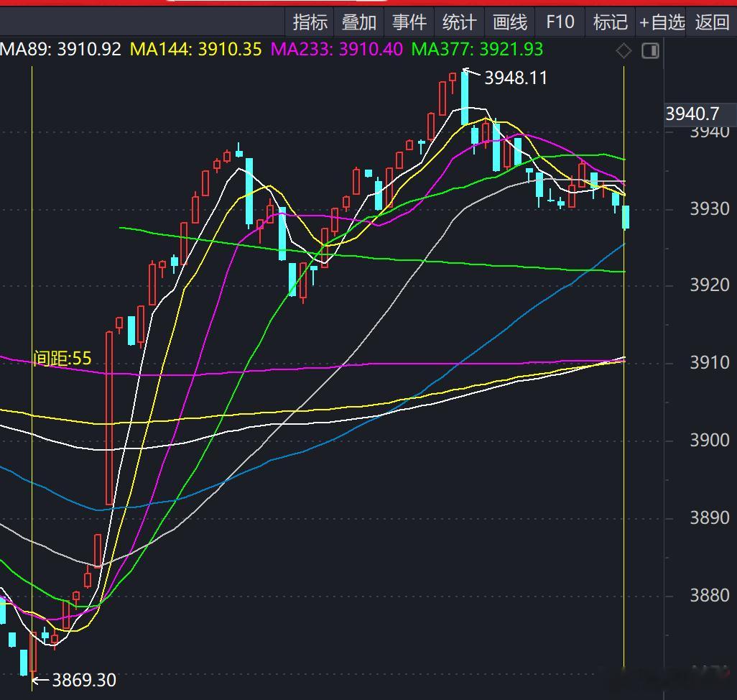Toggle the side panel layout icon
This screenshot has width=737, height=700.
(x=651, y=50)
